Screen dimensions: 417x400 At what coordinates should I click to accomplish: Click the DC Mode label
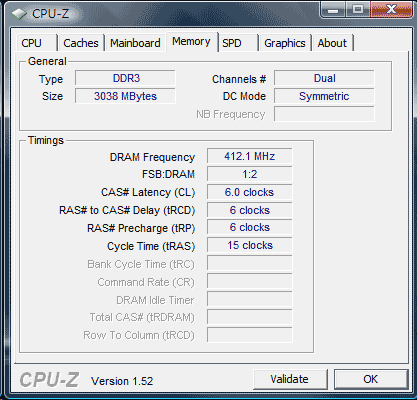pos(244,96)
